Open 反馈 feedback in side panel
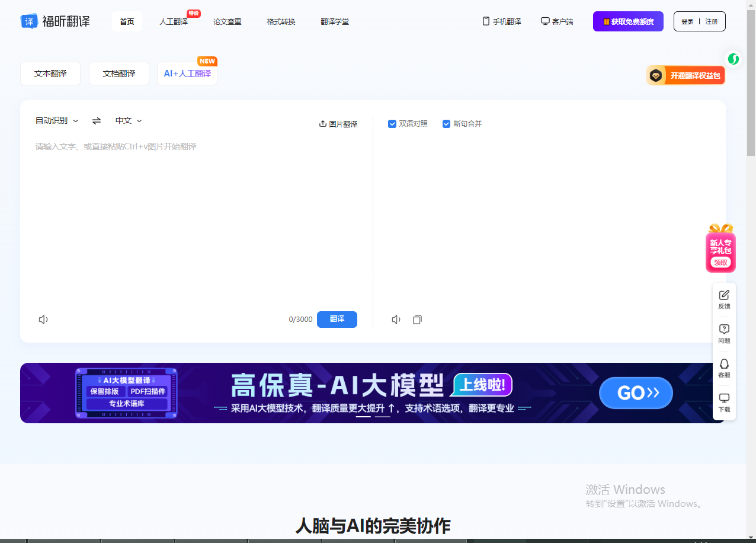756x543 pixels. tap(724, 299)
